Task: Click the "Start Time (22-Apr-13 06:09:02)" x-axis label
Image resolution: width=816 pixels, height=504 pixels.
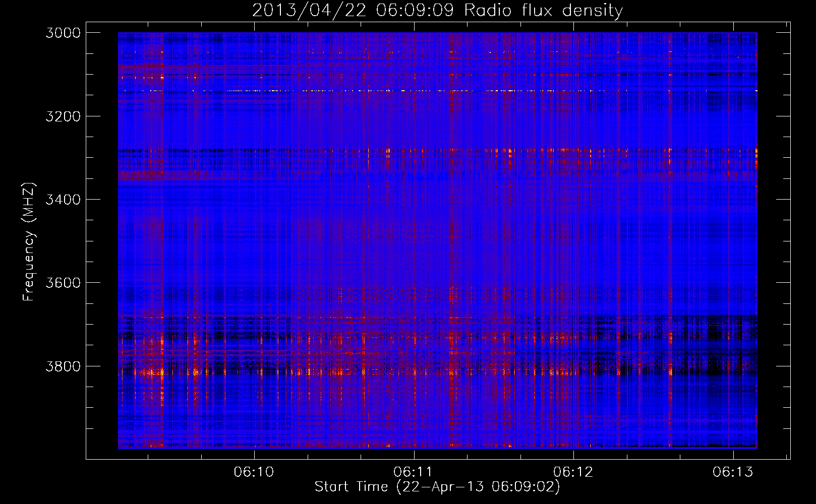Action: (437, 487)
